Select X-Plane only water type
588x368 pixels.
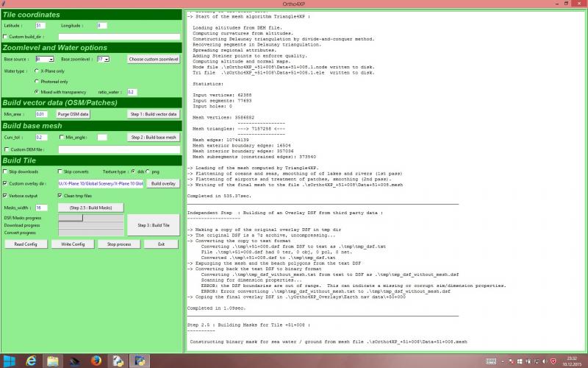[x=36, y=71]
